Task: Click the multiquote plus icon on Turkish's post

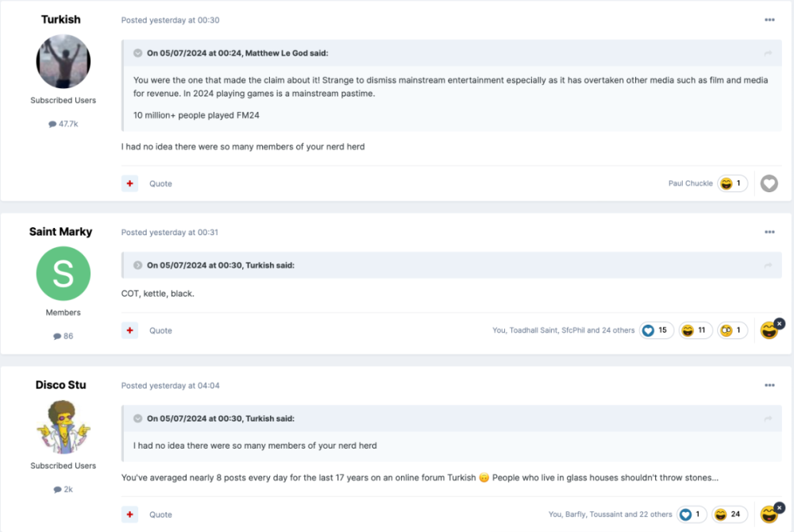Action: [130, 183]
